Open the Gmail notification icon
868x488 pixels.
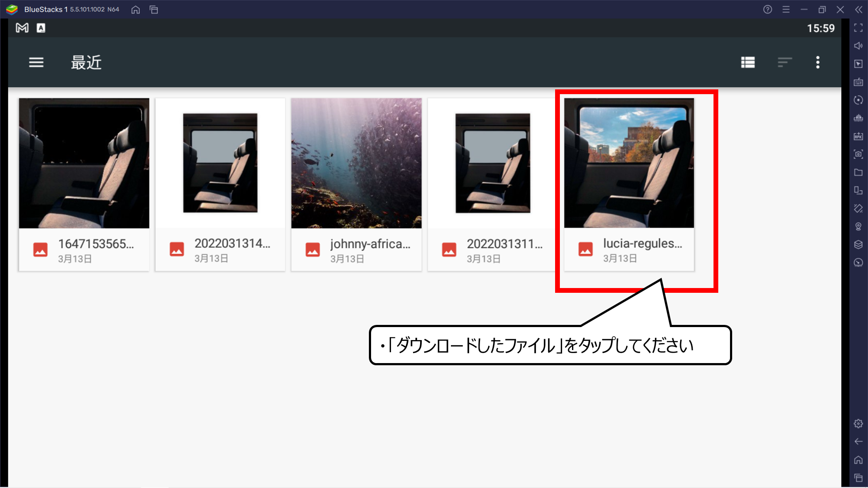[x=22, y=28]
